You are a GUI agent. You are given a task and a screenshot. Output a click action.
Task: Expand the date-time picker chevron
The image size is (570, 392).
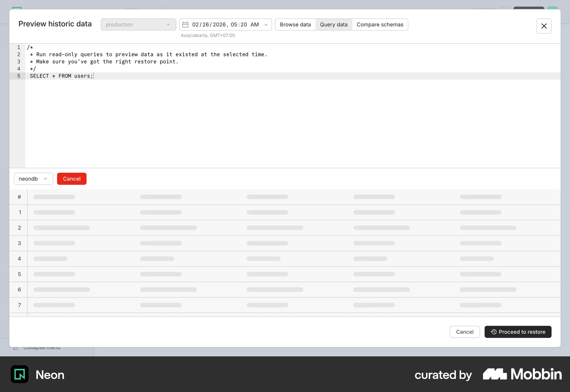[266, 25]
